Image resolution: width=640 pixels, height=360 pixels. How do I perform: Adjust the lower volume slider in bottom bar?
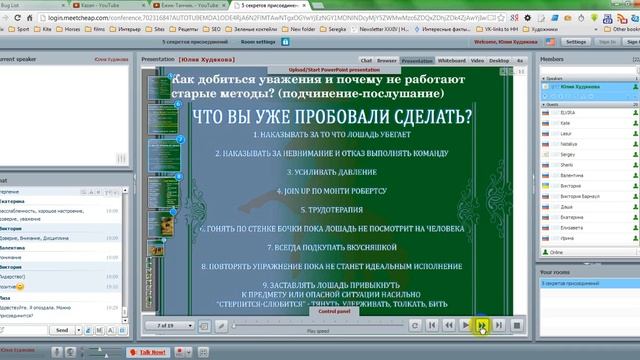tap(106, 356)
